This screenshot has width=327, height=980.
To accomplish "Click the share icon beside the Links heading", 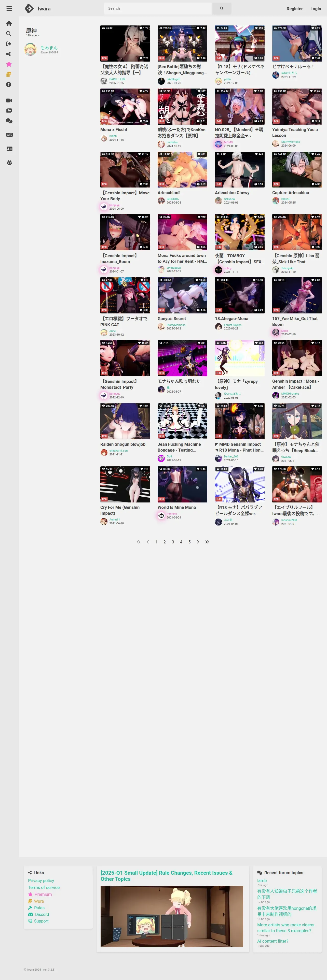I will click(30, 873).
